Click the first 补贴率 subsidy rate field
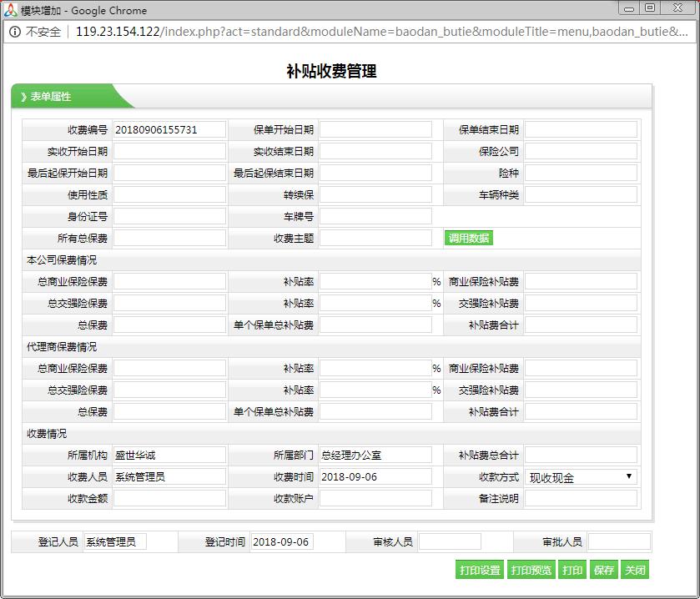This screenshot has width=700, height=599. pyautogui.click(x=375, y=281)
